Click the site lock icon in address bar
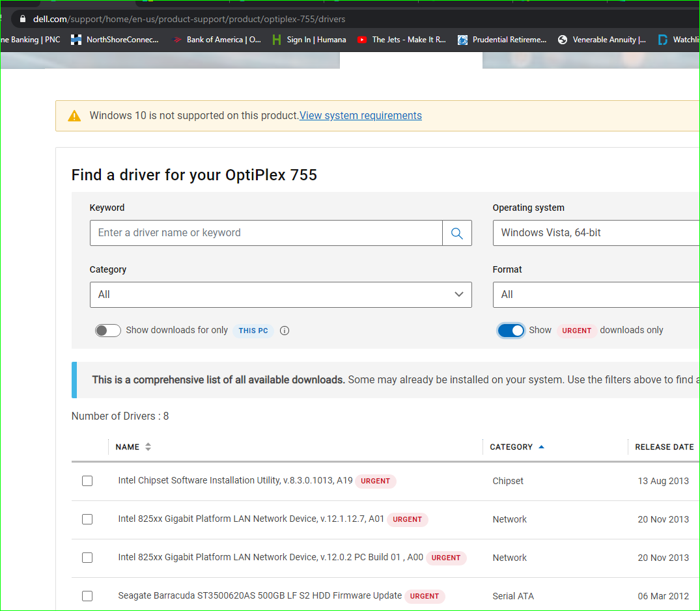700x611 pixels. click(22, 19)
